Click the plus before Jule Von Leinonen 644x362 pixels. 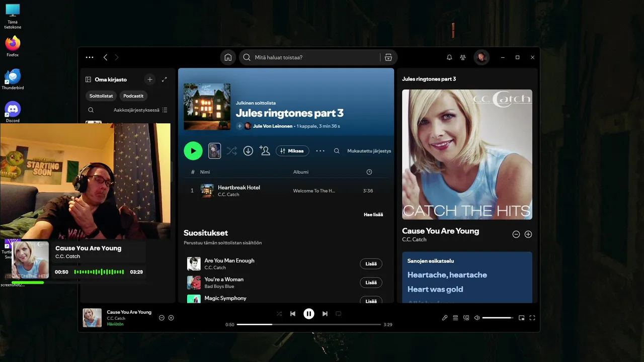pos(239,126)
